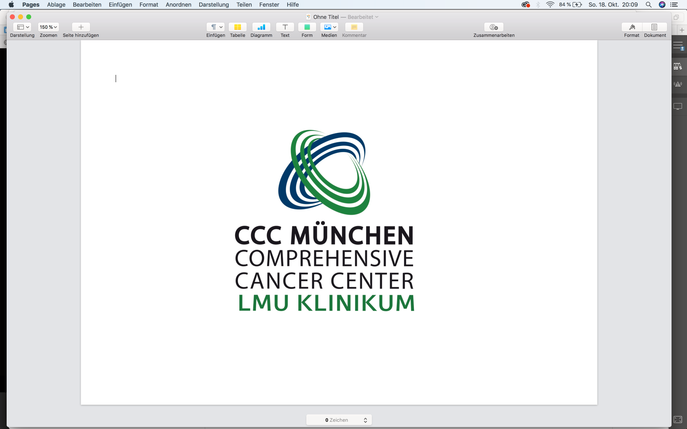Open the Medien image dropdown

pos(329,27)
